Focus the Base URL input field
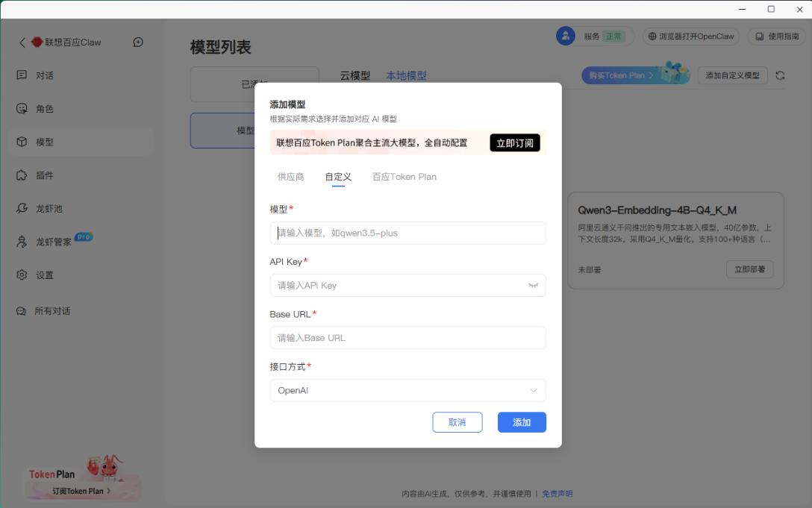This screenshot has height=508, width=812. (407, 338)
